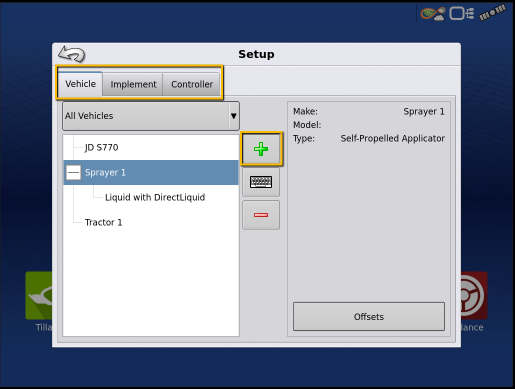This screenshot has width=515, height=389.
Task: Click the Setup title text
Action: click(256, 54)
